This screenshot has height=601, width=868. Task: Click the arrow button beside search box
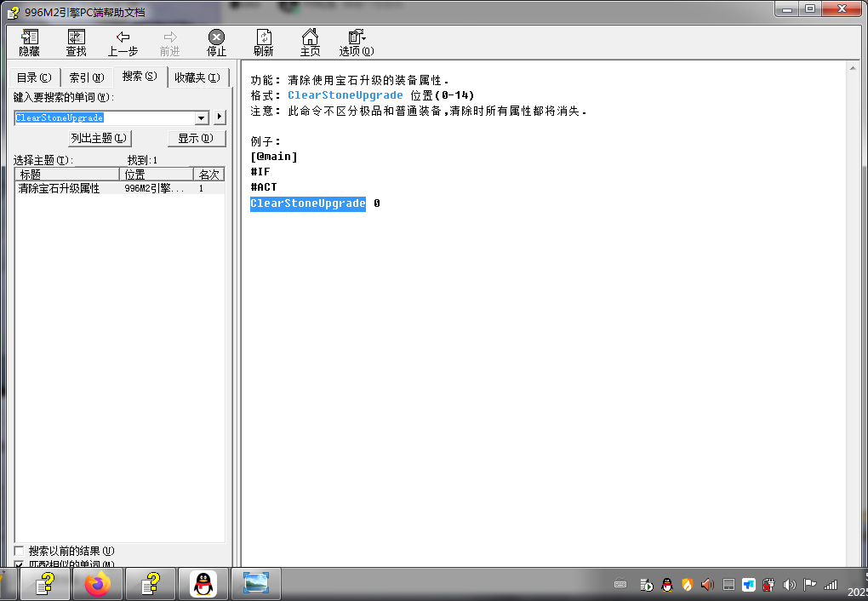tap(220, 117)
